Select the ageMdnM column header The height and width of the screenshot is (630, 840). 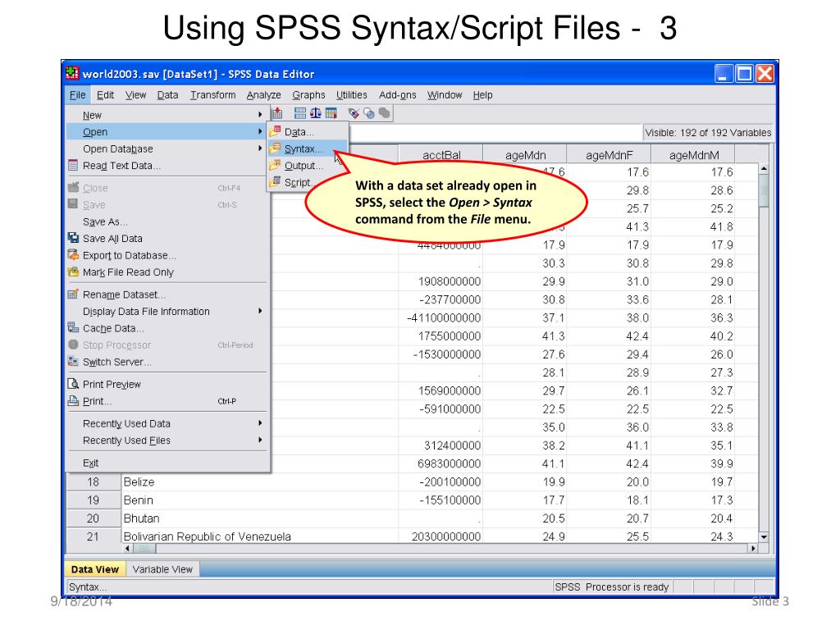tap(694, 155)
